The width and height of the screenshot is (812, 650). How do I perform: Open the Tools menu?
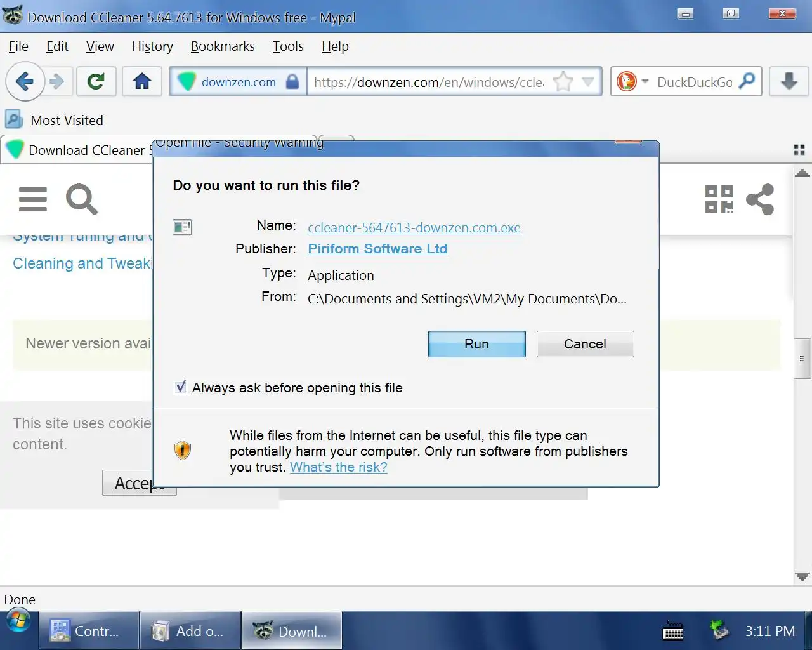tap(288, 46)
